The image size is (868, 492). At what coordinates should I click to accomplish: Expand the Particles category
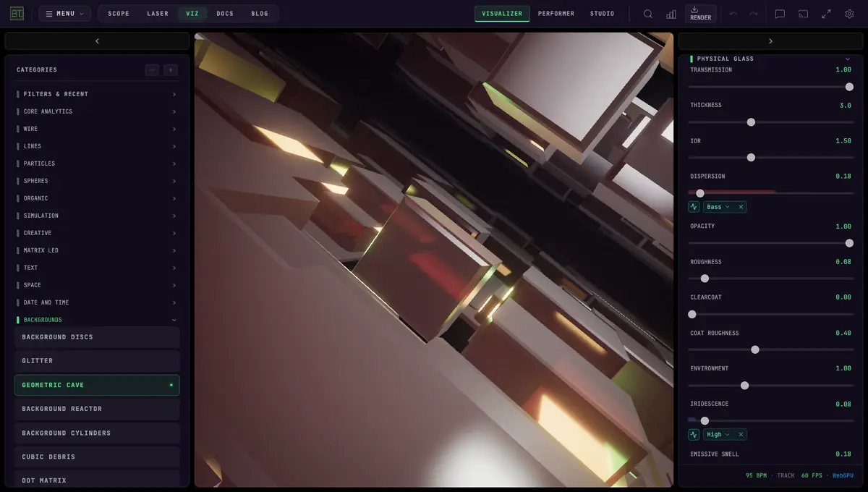[97, 164]
